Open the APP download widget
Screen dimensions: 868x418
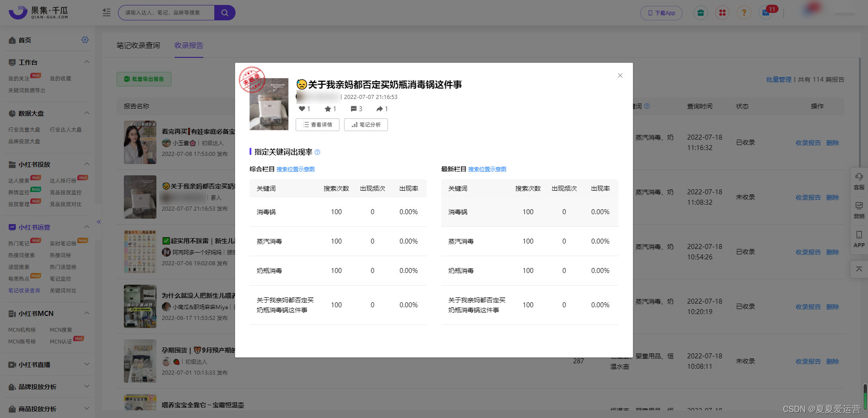point(859,239)
